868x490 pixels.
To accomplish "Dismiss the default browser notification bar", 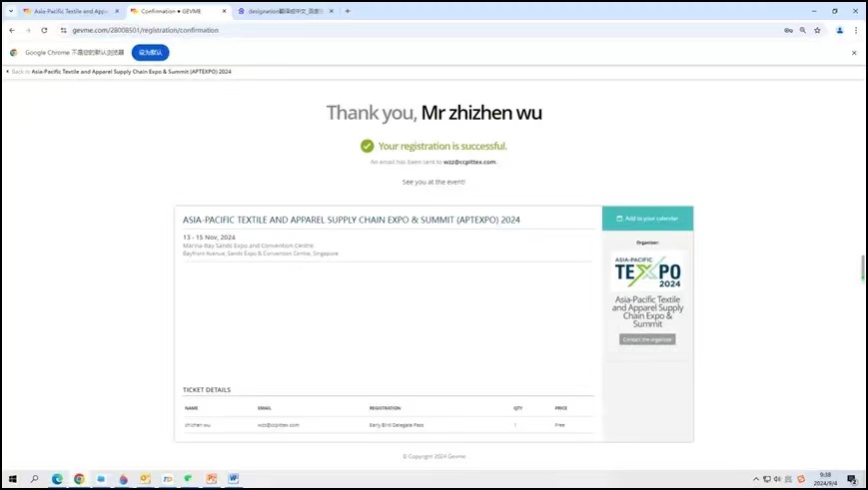I will 854,53.
